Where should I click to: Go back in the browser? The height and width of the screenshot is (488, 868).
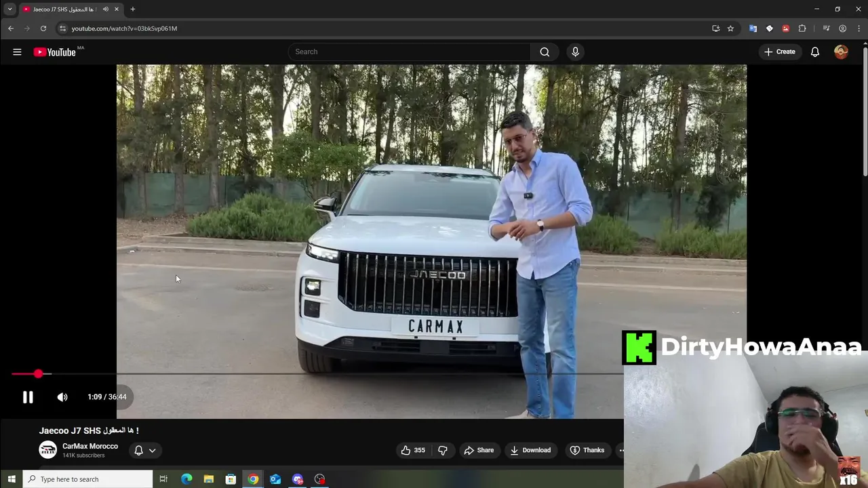[x=11, y=28]
